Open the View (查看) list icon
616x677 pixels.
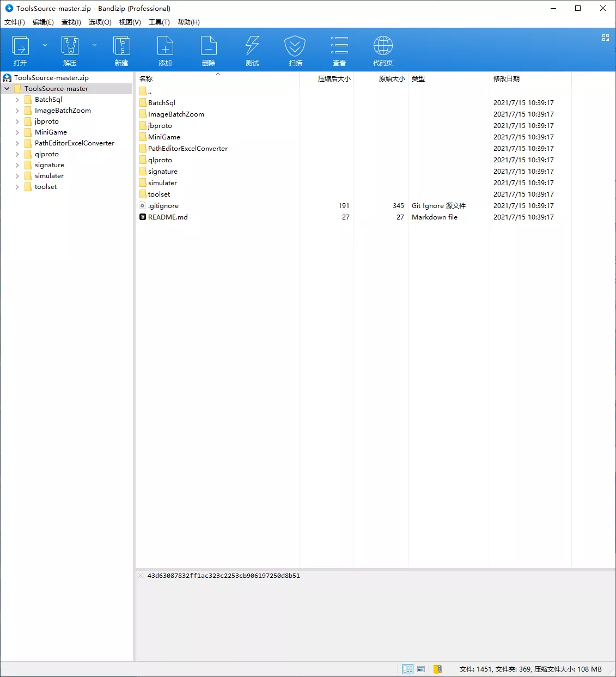pos(339,50)
